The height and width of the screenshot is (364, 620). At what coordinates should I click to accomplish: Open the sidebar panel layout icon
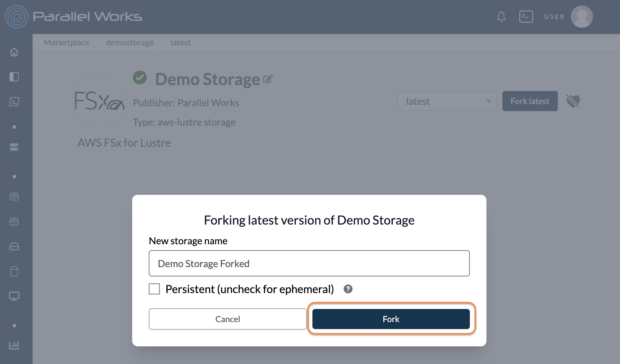14,77
